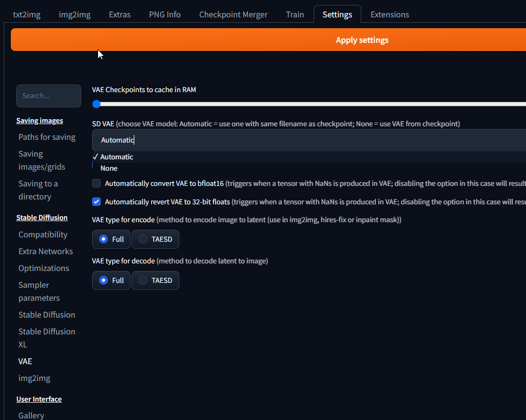Select TAESD for VAE encode type
Viewport: 526px width, 420px height.
click(x=155, y=239)
